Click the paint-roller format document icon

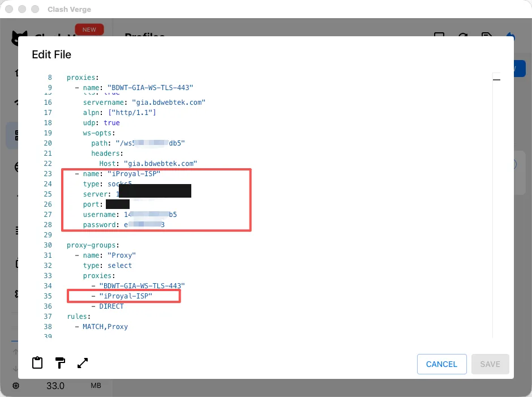(x=60, y=362)
